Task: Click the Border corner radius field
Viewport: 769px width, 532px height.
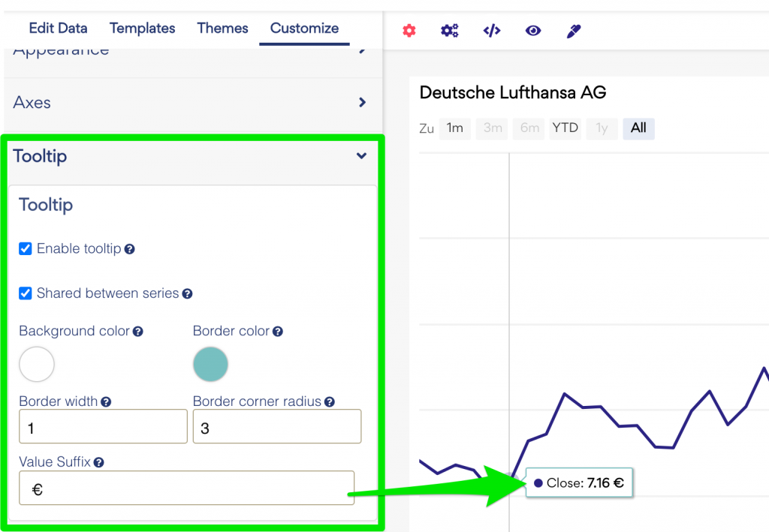Action: [277, 427]
